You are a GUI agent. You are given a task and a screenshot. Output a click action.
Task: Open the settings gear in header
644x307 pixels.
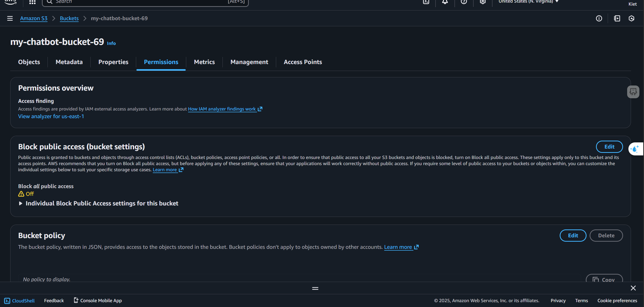482,2
